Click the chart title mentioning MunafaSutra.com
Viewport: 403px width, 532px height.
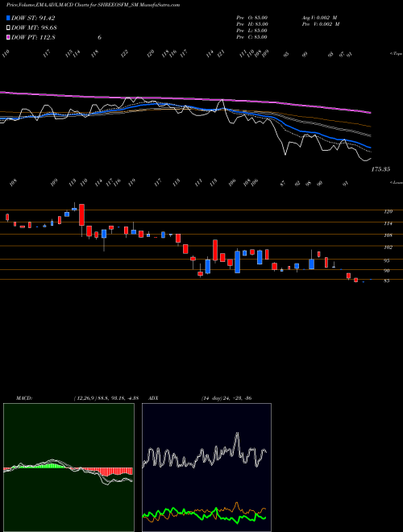(x=93, y=5)
